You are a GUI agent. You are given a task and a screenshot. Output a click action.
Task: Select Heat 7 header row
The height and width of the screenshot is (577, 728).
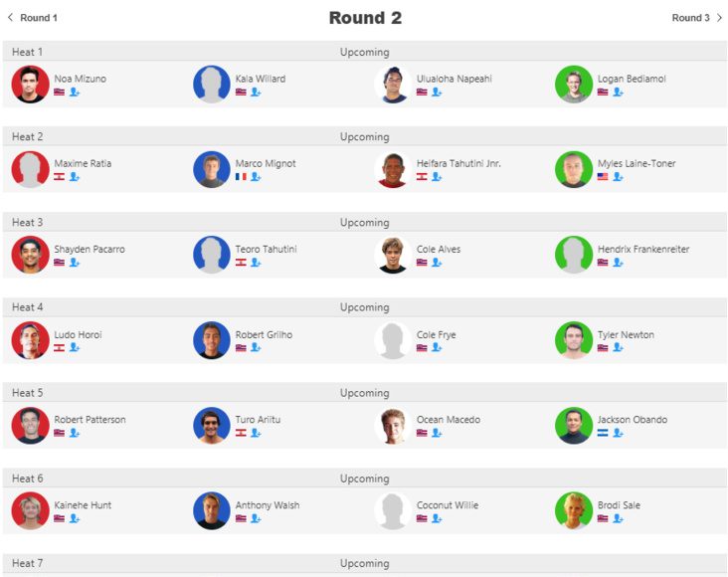(x=364, y=563)
